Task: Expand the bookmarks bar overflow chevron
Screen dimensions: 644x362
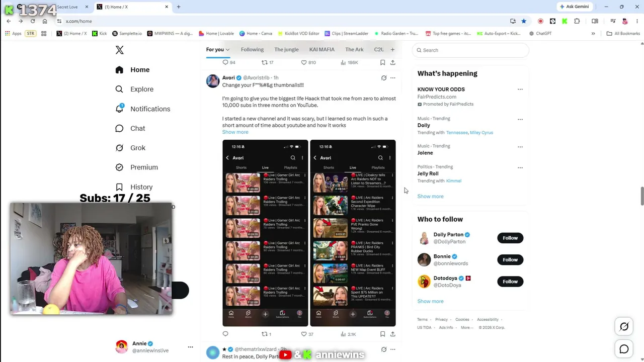Action: (x=593, y=34)
